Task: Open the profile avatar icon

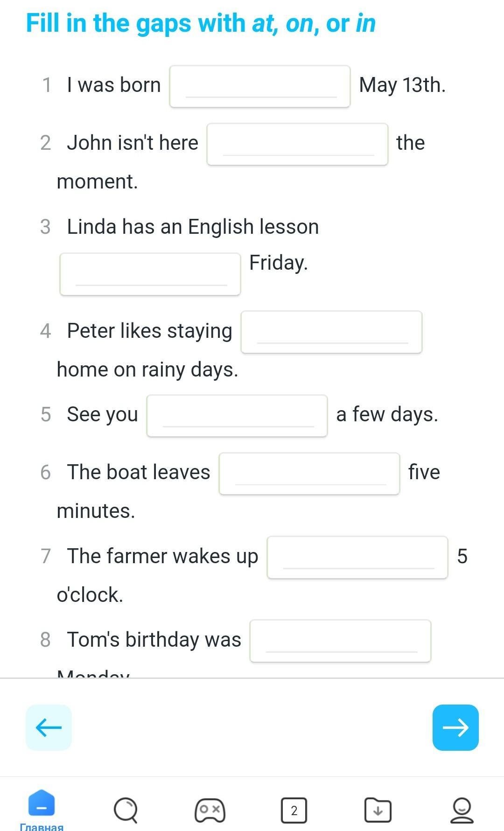Action: [462, 810]
